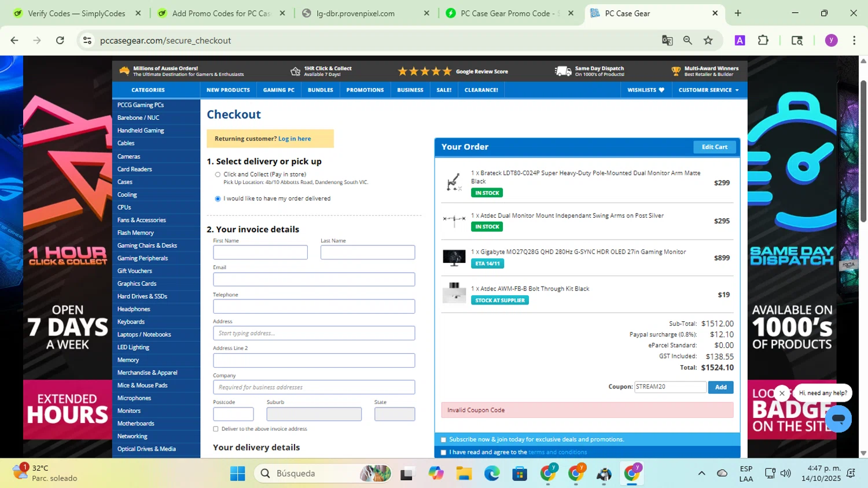Image resolution: width=868 pixels, height=488 pixels.
Task: Select 'I would like to have my order delivered'
Action: (218, 199)
